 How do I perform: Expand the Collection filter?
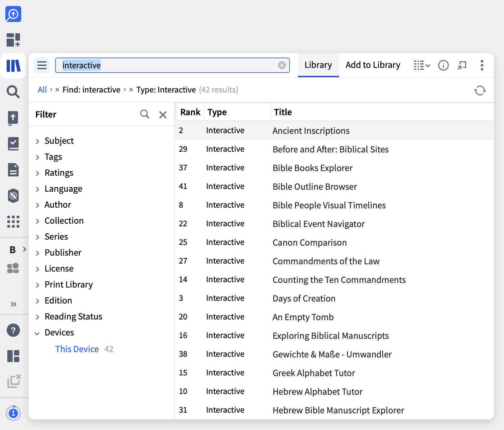pos(37,221)
